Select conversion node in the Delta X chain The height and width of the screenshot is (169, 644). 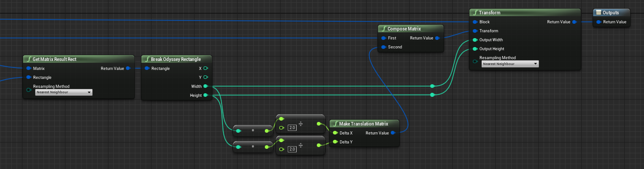[253, 130]
